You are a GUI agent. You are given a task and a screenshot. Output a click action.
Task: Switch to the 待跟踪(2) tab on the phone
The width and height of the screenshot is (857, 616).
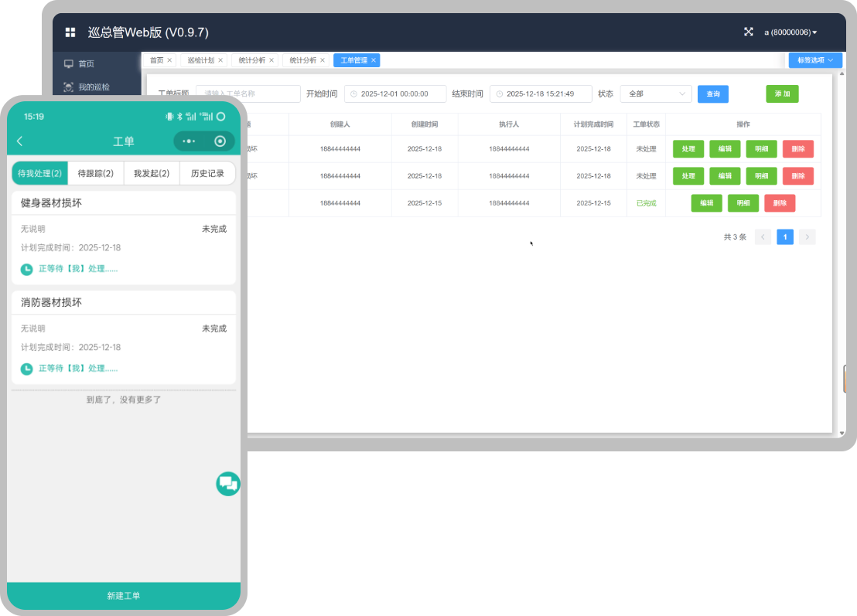click(96, 173)
